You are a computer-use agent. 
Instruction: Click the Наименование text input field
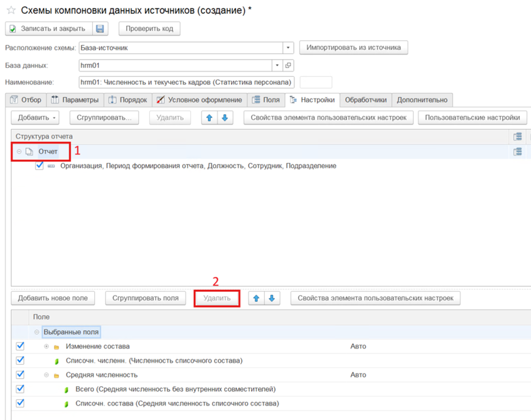[x=186, y=82]
